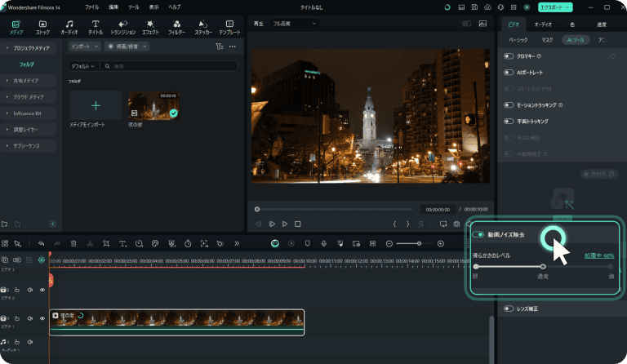The height and width of the screenshot is (364, 627).
Task: Switch to the マスク sub-tab
Action: (x=547, y=40)
